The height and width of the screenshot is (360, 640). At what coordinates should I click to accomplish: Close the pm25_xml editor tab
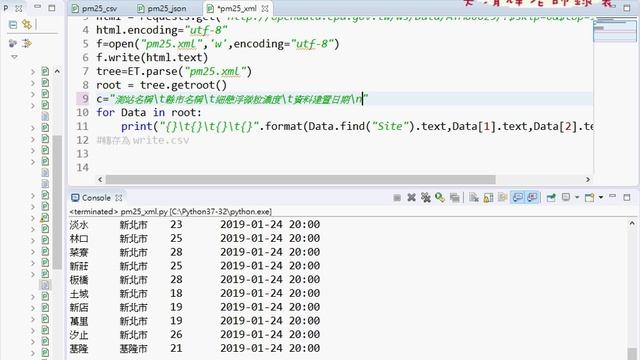point(265,8)
